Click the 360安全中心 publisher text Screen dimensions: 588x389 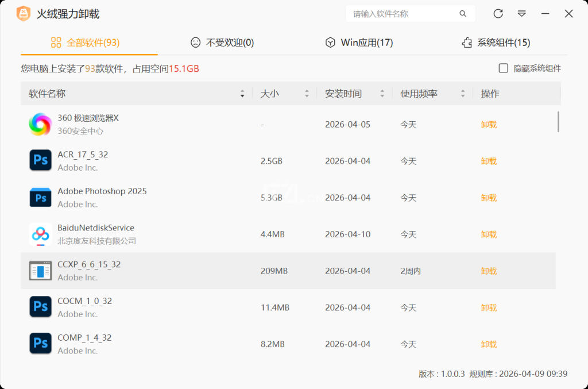pyautogui.click(x=80, y=131)
